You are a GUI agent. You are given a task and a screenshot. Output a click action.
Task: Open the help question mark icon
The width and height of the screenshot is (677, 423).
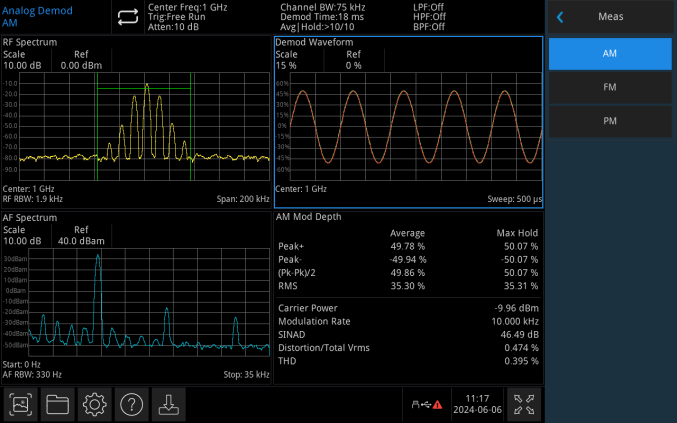(132, 404)
